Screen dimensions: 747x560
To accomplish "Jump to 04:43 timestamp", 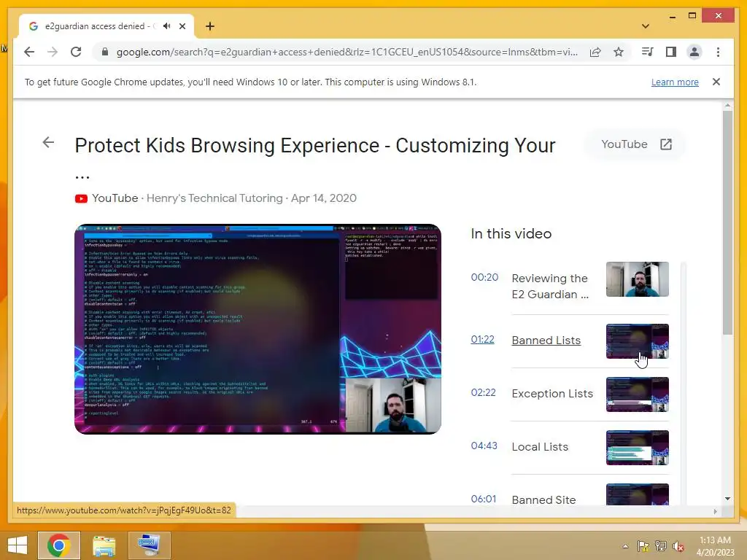I will [x=484, y=446].
